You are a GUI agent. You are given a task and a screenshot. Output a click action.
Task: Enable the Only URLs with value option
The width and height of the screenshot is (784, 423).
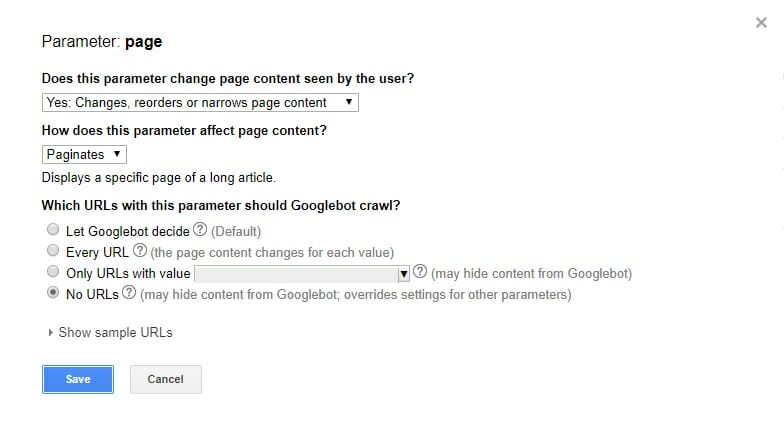pyautogui.click(x=52, y=272)
